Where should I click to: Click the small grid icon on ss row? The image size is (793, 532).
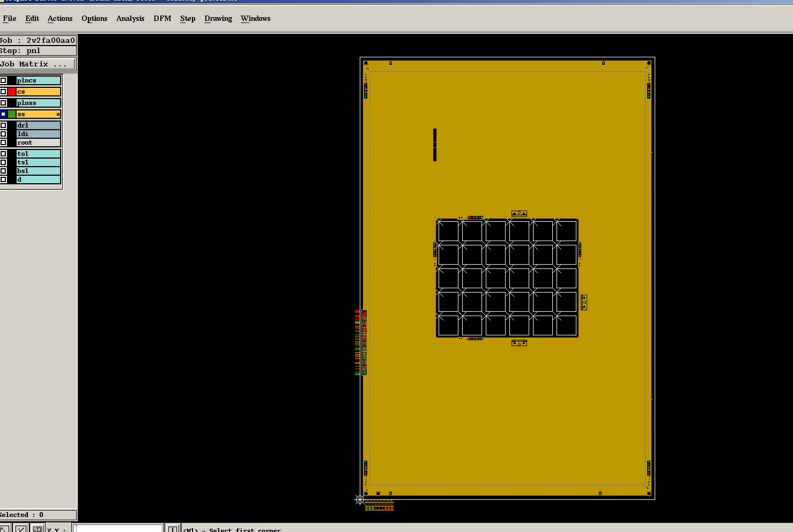[58, 114]
